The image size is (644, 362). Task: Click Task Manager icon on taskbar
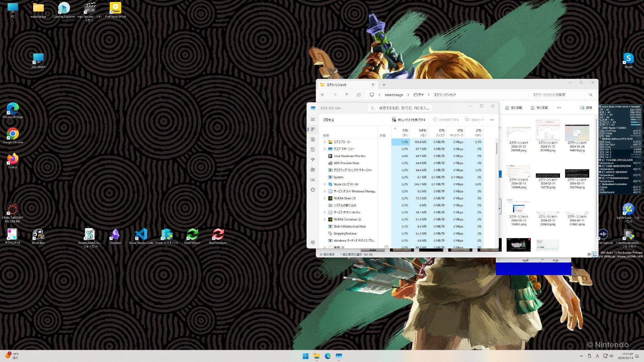click(339, 356)
